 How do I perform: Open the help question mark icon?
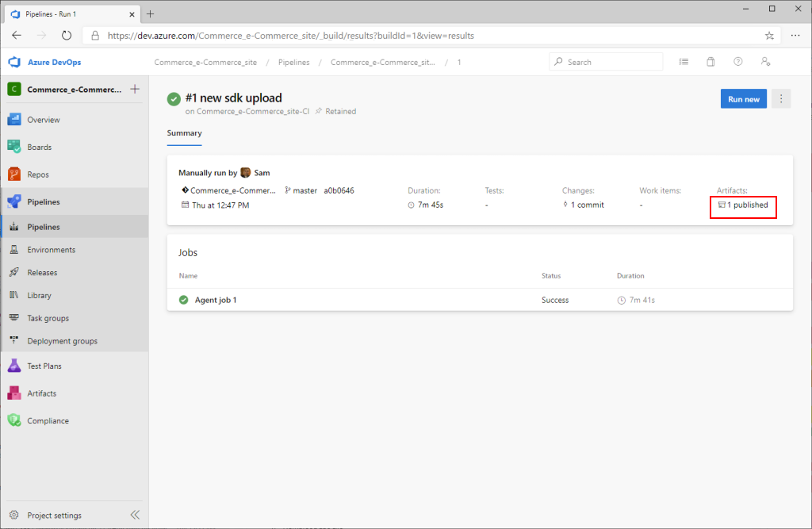point(737,62)
